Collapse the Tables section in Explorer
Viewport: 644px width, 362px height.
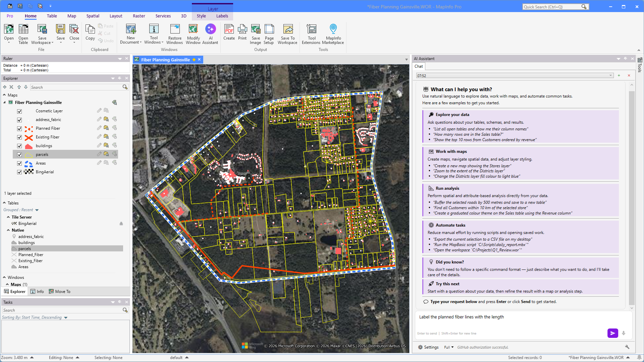pos(4,203)
